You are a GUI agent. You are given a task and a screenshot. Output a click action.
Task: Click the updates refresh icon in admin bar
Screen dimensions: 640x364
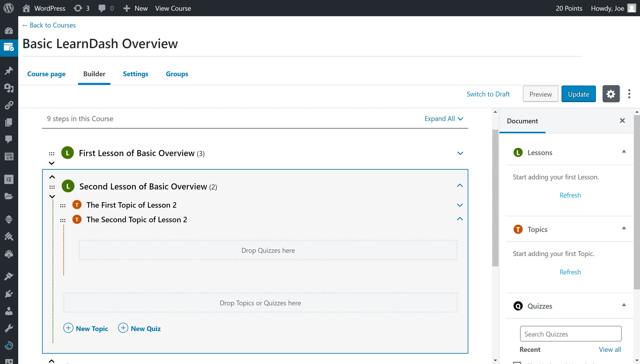pyautogui.click(x=78, y=8)
